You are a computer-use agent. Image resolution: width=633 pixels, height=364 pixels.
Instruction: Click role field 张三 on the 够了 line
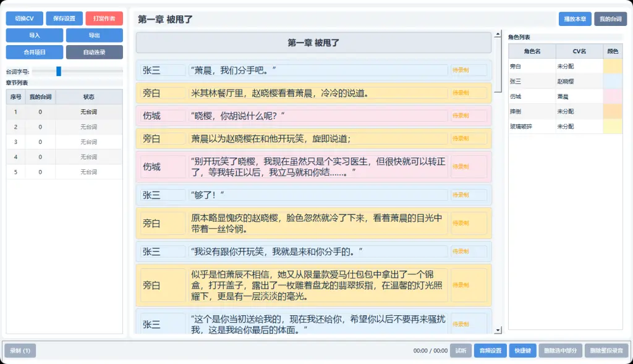[163, 195]
